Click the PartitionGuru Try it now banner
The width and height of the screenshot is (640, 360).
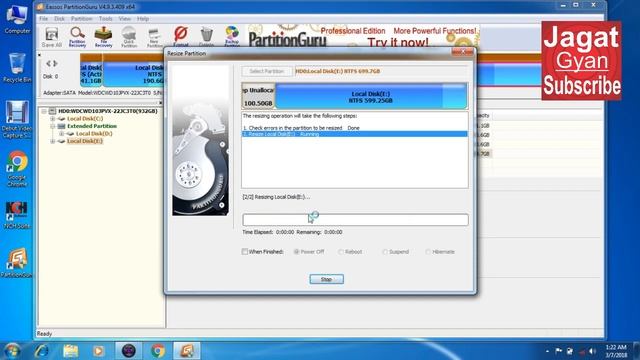pos(363,36)
